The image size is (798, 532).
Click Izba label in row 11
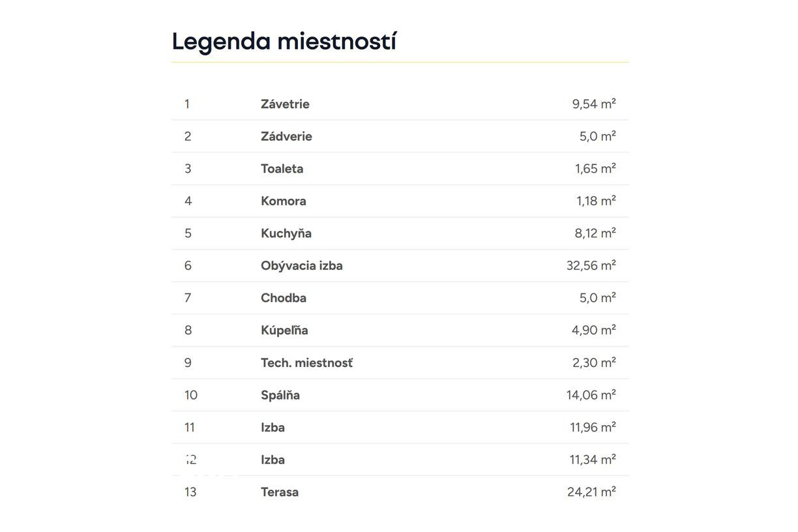[x=273, y=427]
